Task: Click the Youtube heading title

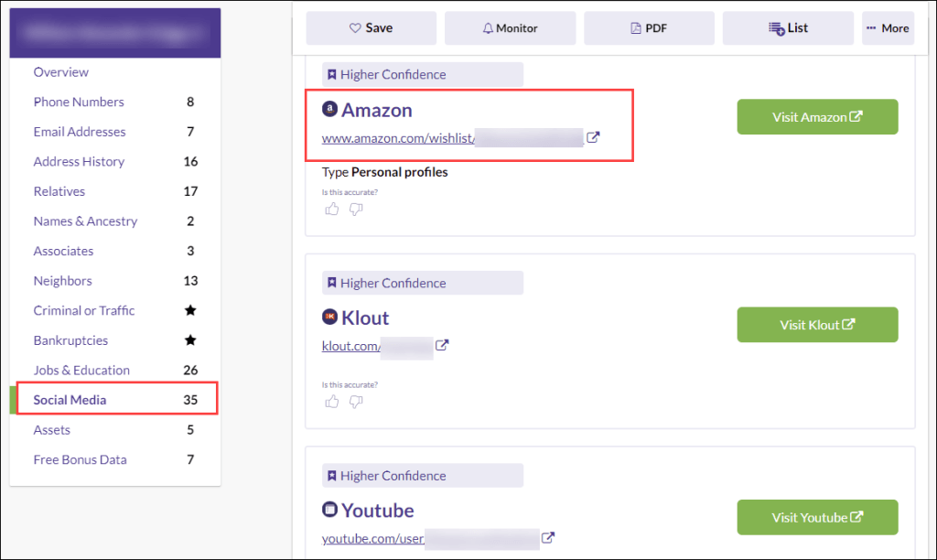Action: point(378,511)
